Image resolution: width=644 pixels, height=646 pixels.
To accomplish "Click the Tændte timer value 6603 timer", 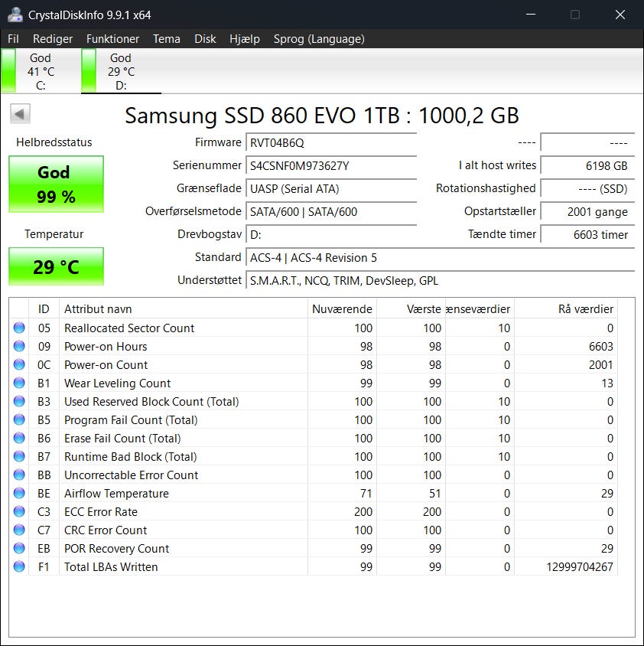I will (x=587, y=235).
